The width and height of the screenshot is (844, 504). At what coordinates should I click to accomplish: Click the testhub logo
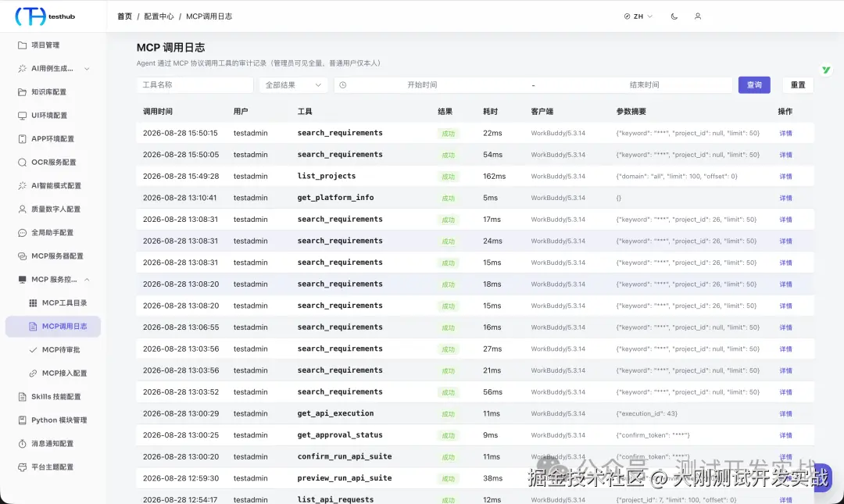pyautogui.click(x=45, y=16)
